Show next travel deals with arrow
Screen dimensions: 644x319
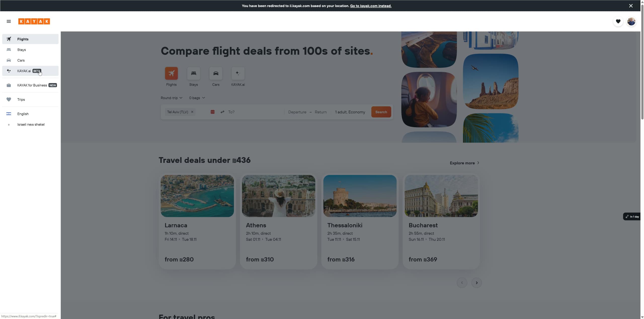tap(476, 283)
